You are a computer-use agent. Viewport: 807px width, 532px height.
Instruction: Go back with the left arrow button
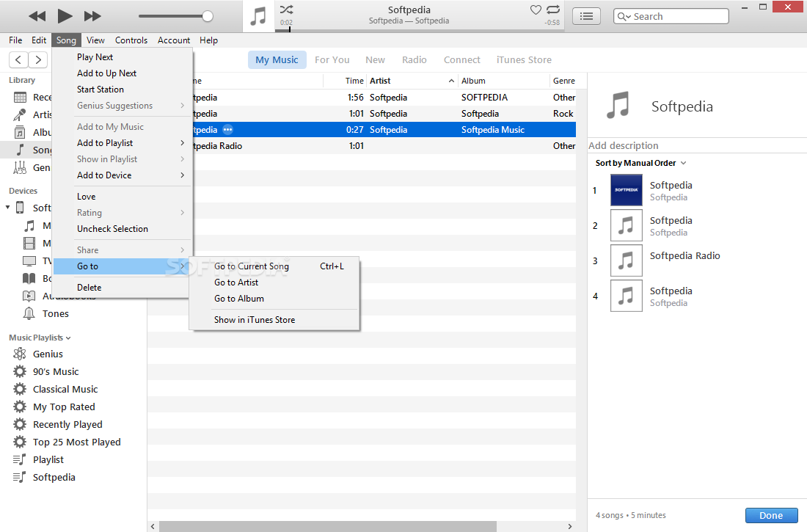(x=18, y=59)
